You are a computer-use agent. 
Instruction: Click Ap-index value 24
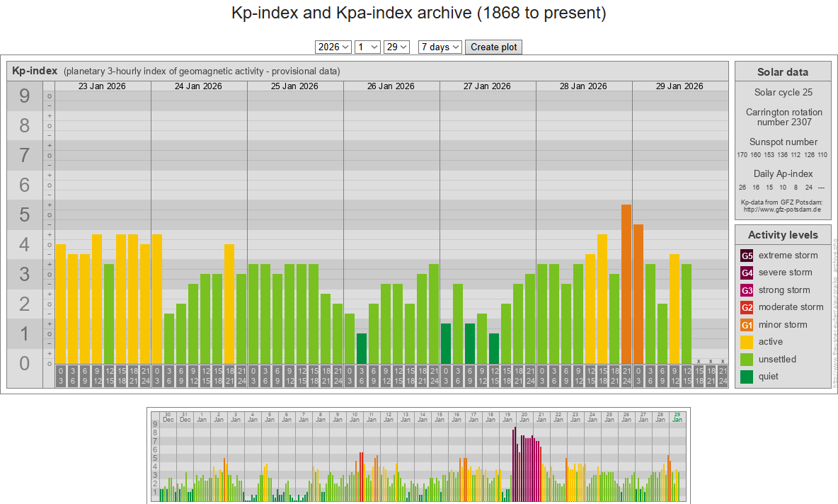click(x=808, y=188)
